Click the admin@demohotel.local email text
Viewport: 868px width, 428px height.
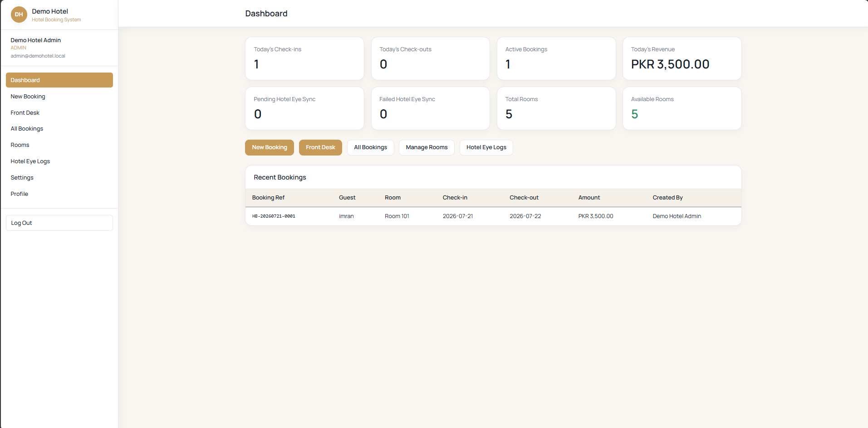click(38, 56)
